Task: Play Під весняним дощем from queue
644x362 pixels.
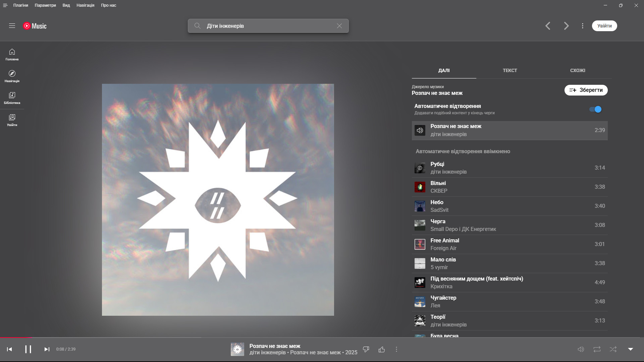Action: point(510,283)
